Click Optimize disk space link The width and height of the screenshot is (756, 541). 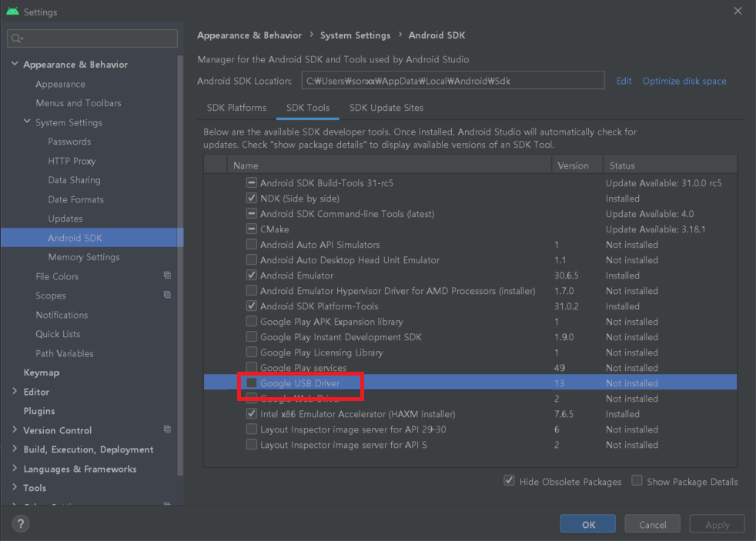coord(684,81)
